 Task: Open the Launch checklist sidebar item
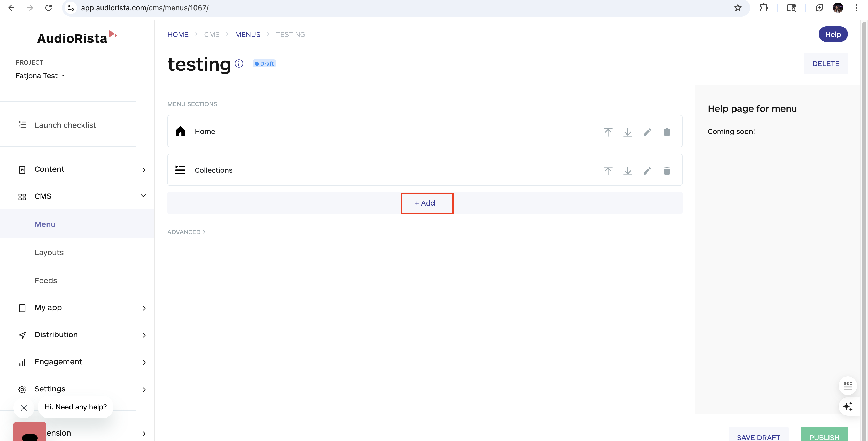(x=65, y=125)
